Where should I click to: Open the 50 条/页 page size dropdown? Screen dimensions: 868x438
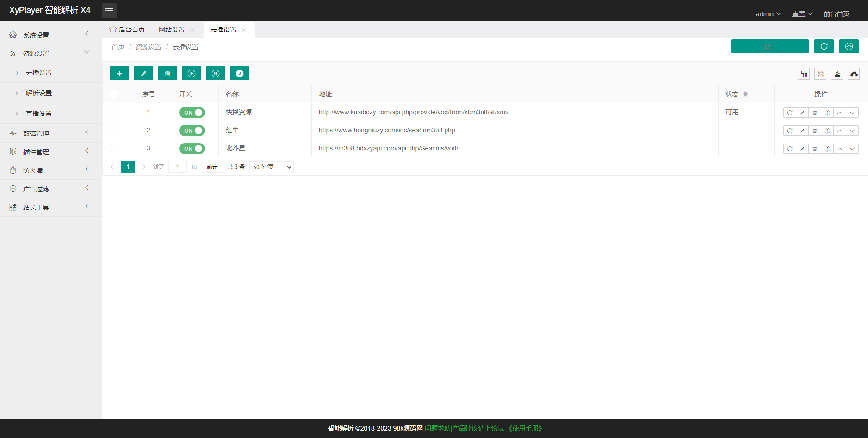(272, 167)
